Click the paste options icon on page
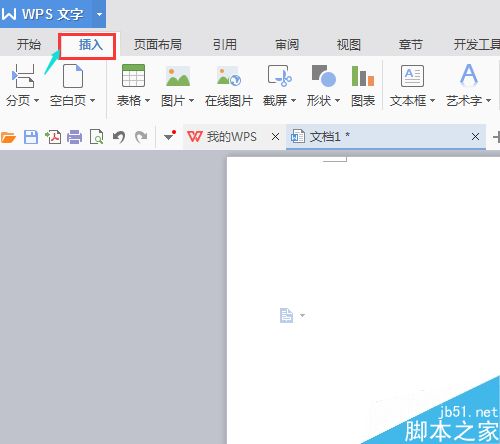Screen dimensions: 500x444 point(286,315)
